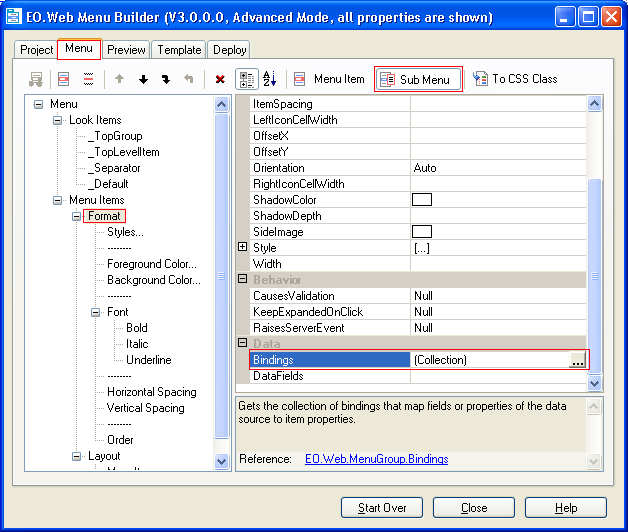Screen dimensions: 628x532
Task: Select the Bold tree item
Action: [137, 328]
